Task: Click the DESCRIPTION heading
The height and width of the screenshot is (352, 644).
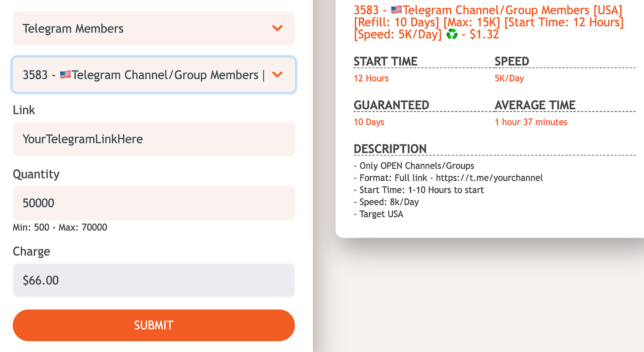Action: [x=390, y=149]
